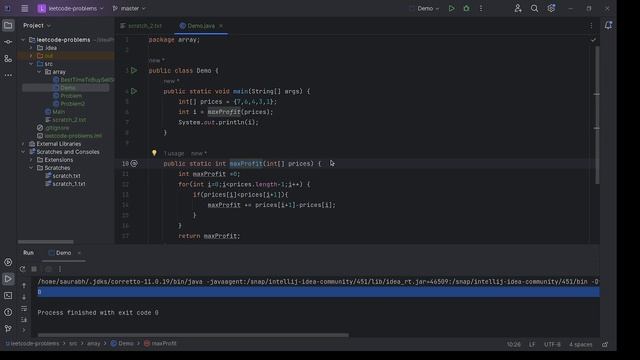Open the Project view dropdown

37,25
